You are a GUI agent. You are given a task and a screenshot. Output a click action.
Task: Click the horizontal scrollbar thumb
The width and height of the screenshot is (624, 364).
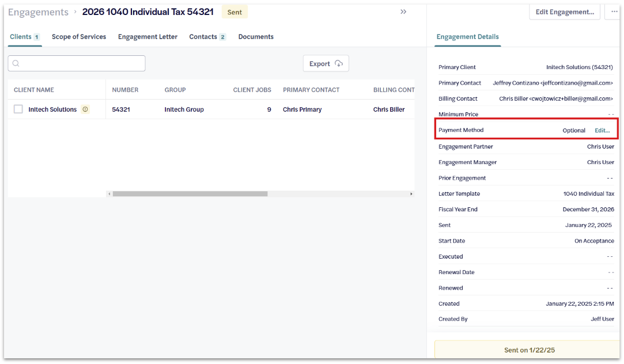click(x=190, y=194)
